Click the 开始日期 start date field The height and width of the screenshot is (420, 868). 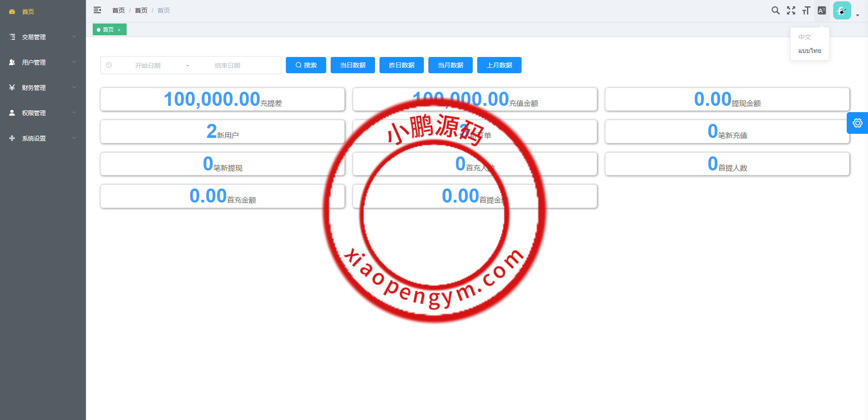click(148, 65)
